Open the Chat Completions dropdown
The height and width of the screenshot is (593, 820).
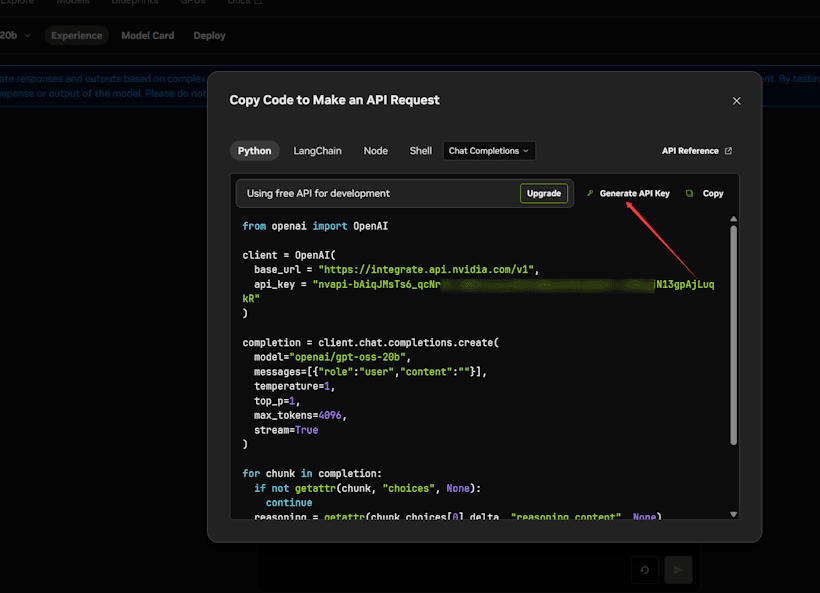pyautogui.click(x=489, y=151)
